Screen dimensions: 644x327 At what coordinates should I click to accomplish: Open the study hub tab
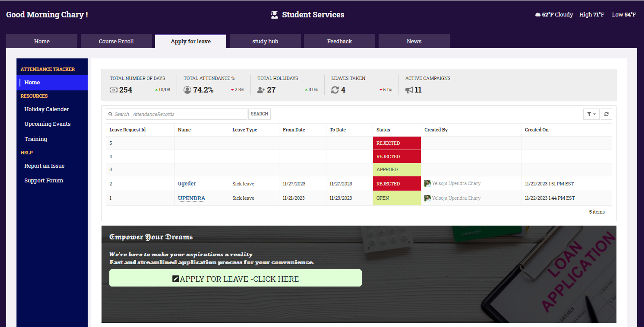click(x=265, y=41)
